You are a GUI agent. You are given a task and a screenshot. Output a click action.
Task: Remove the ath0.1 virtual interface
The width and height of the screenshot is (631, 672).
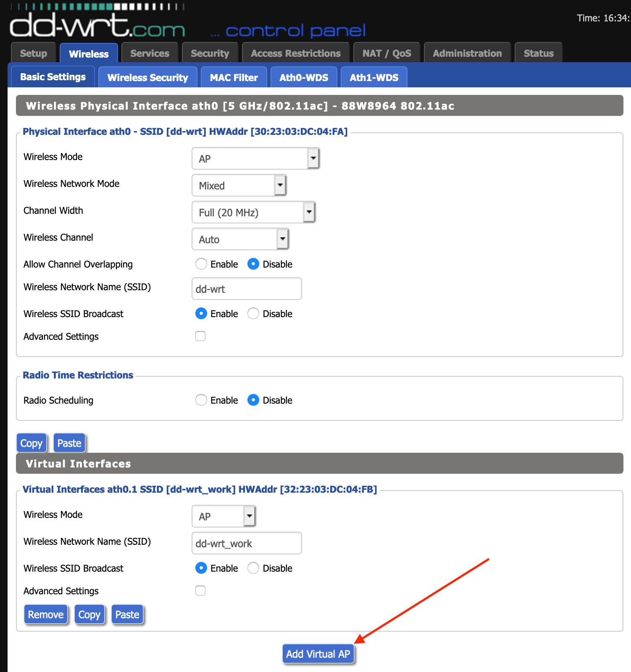pos(46,614)
